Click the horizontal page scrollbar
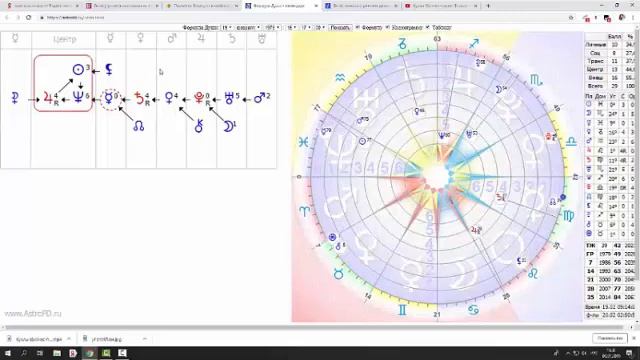Screen dimensions: 640x360 pos(314,327)
